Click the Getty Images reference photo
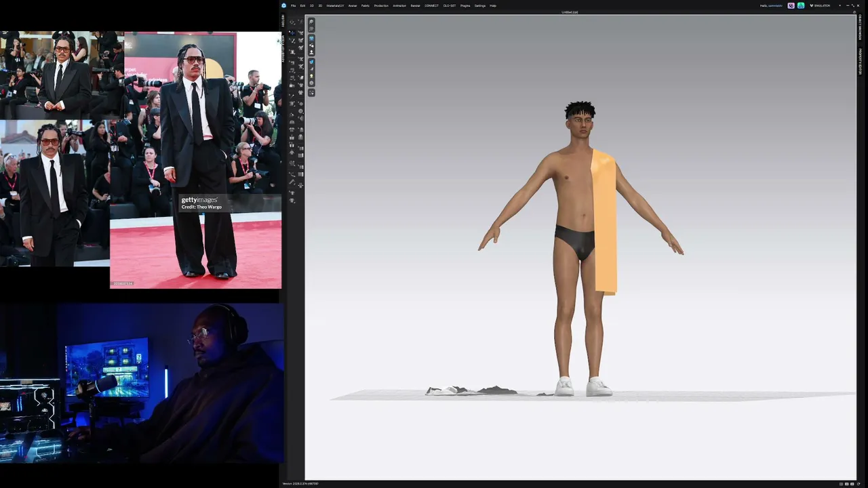The image size is (868, 488). [x=195, y=160]
